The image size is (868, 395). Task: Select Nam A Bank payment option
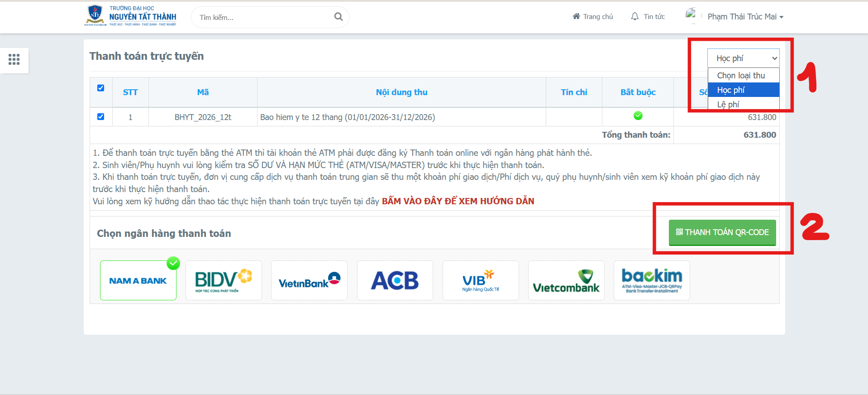pyautogui.click(x=138, y=280)
